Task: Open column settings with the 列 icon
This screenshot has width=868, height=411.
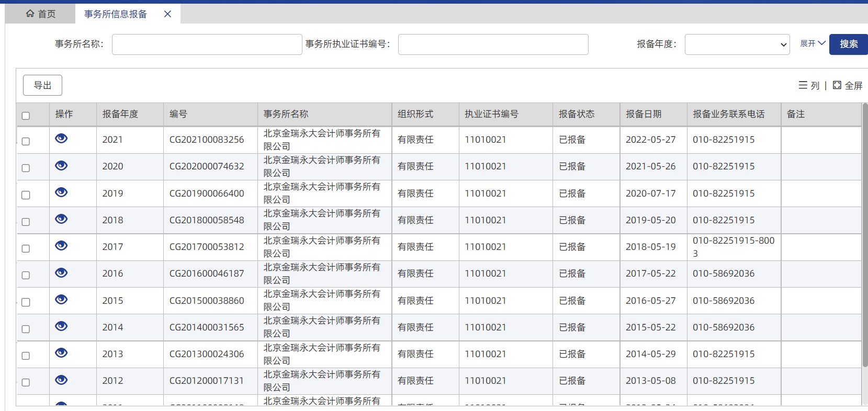Action: point(809,85)
